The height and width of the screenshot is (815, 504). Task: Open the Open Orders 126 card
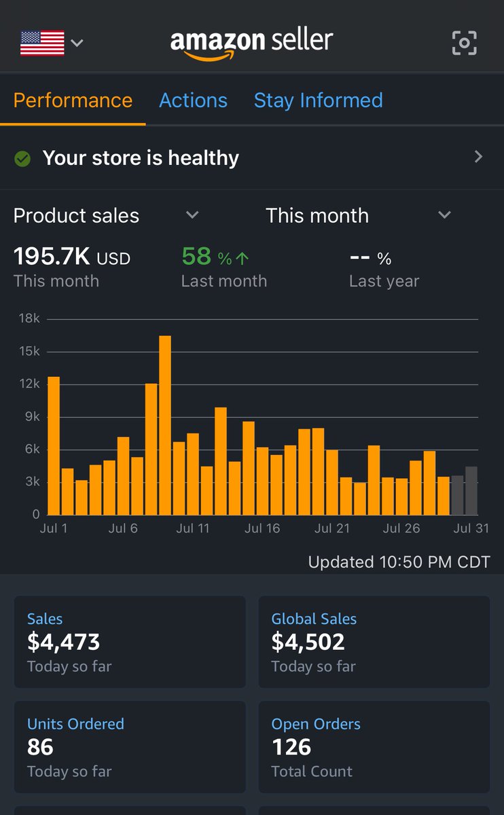374,747
